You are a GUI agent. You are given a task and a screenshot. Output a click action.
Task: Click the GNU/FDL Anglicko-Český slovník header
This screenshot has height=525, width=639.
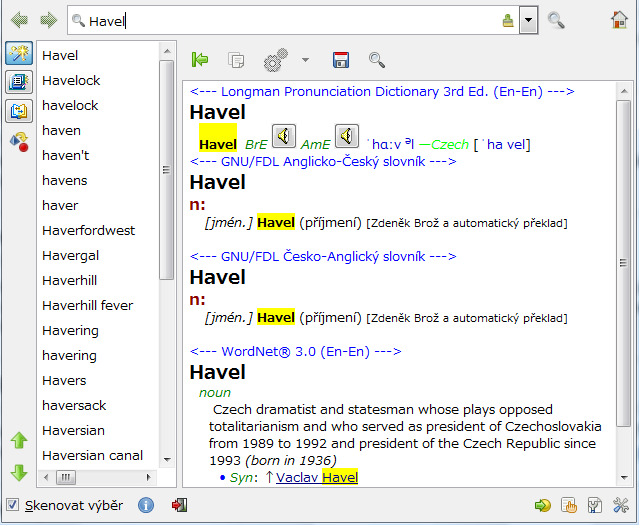[x=323, y=161]
